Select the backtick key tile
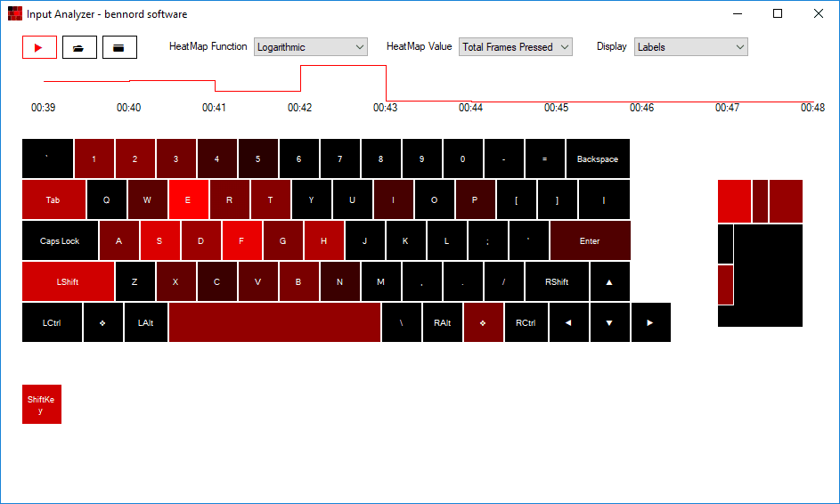Screen dimensions: 840x504 48,159
